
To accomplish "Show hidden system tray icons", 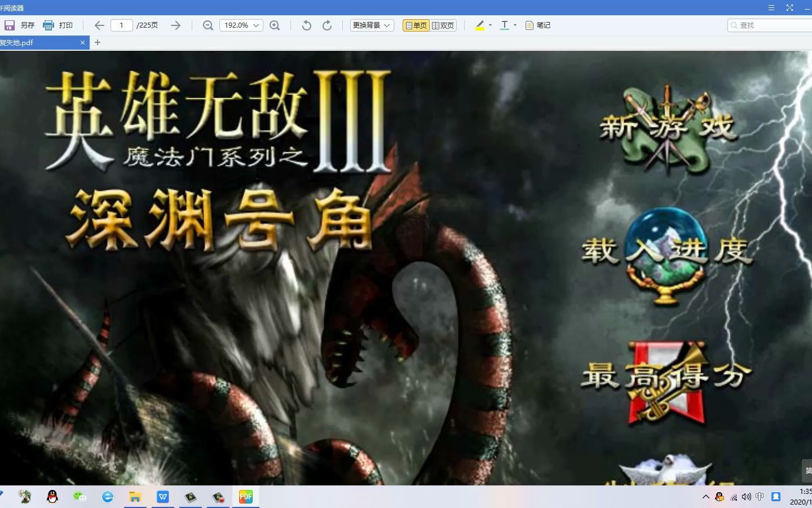I will (706, 497).
